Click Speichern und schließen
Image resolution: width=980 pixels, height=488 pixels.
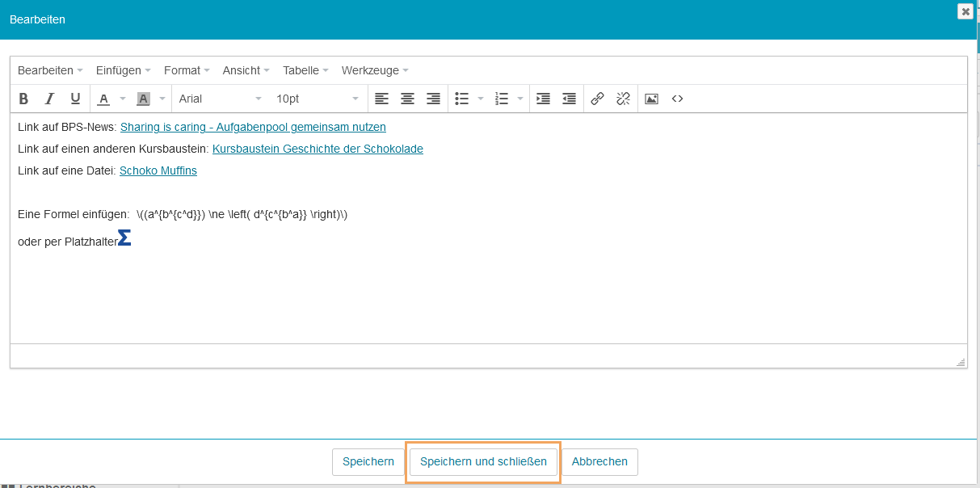[x=482, y=461]
